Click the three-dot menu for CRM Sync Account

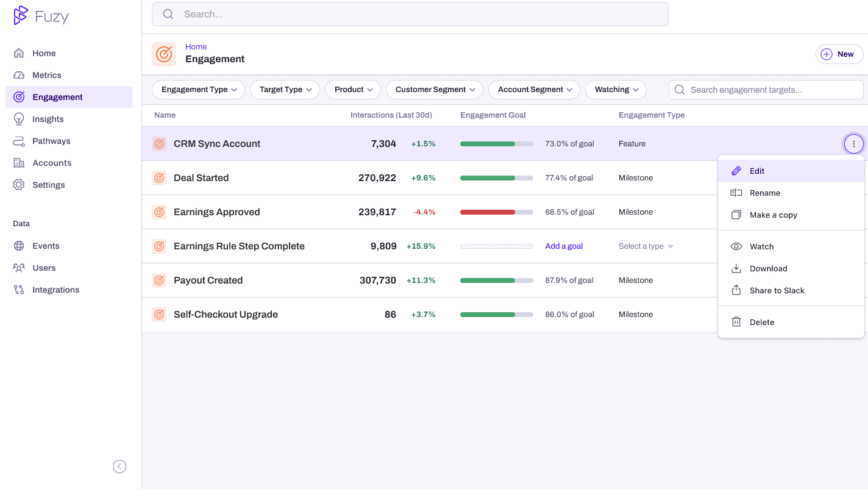pos(853,144)
